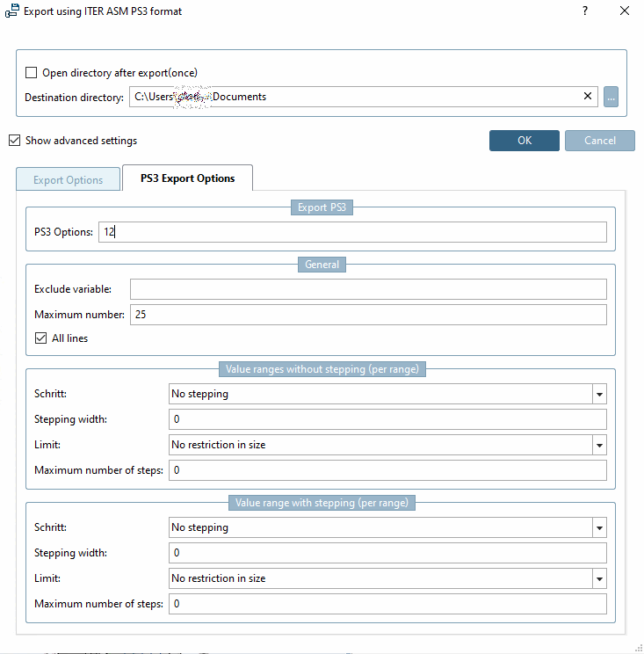Expand Schritt dropdown in with stepping section

[599, 527]
